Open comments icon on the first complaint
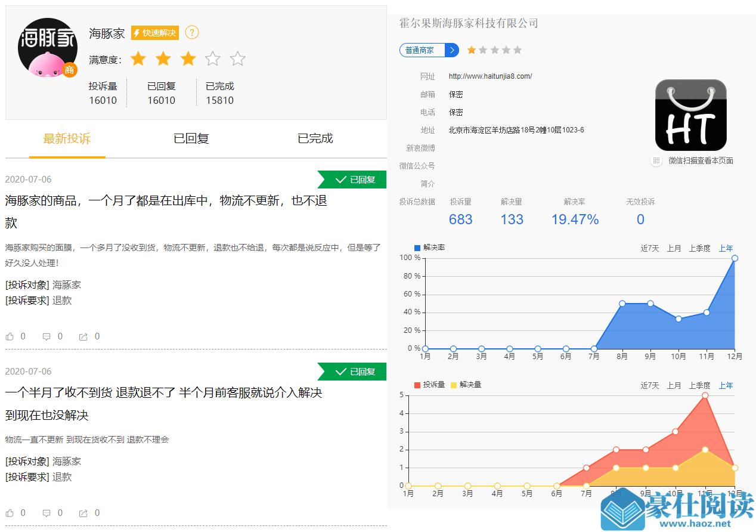This screenshot has height=532, width=756. tap(47, 336)
